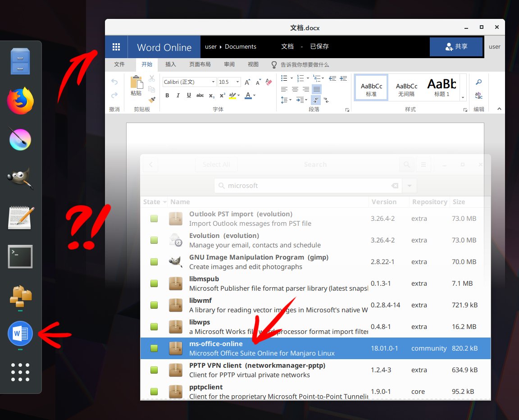Click the Replace ab-ac icon
This screenshot has width=519, height=420.
[x=478, y=96]
